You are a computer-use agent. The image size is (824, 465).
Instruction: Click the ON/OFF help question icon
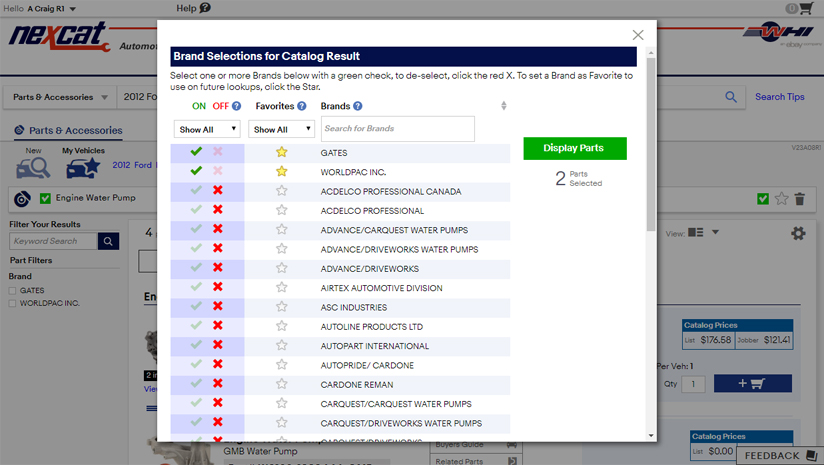tap(236, 106)
